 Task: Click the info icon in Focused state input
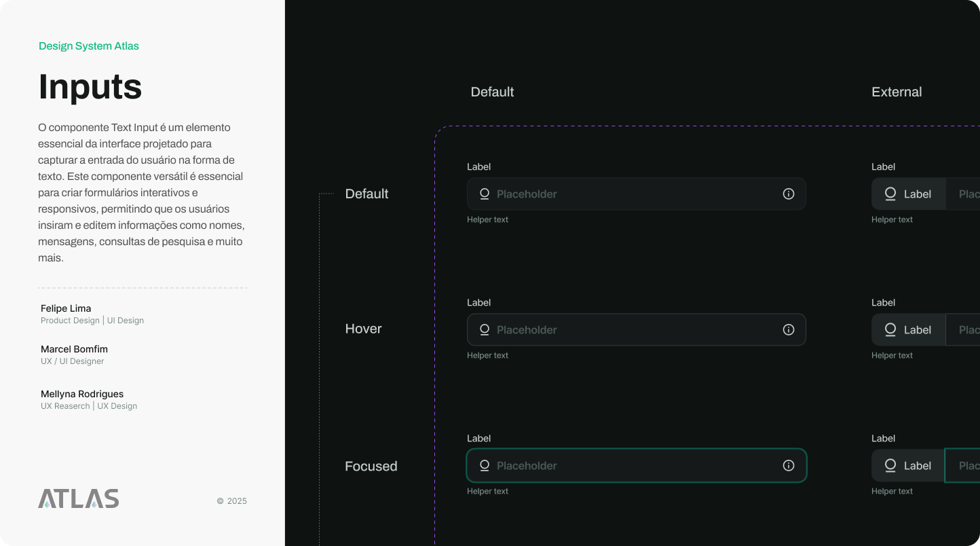point(789,465)
